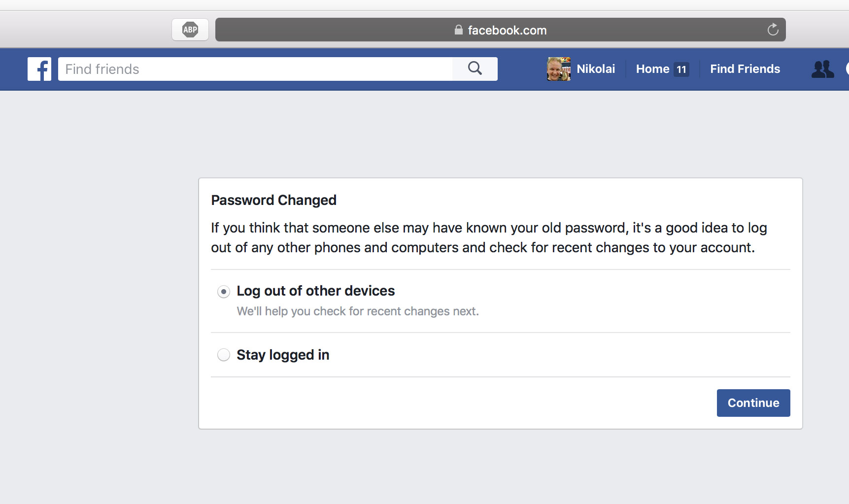Click the Facebook logo icon
Image resolution: width=849 pixels, height=504 pixels.
39,69
